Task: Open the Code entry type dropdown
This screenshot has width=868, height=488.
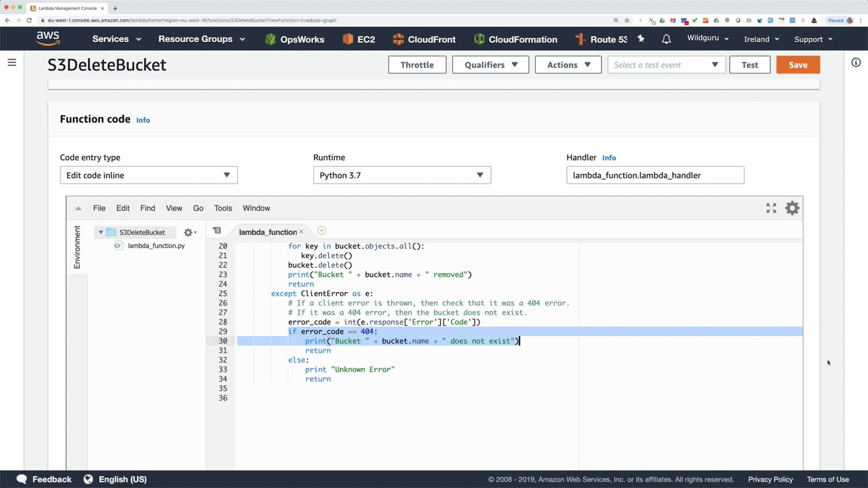Action: click(149, 175)
